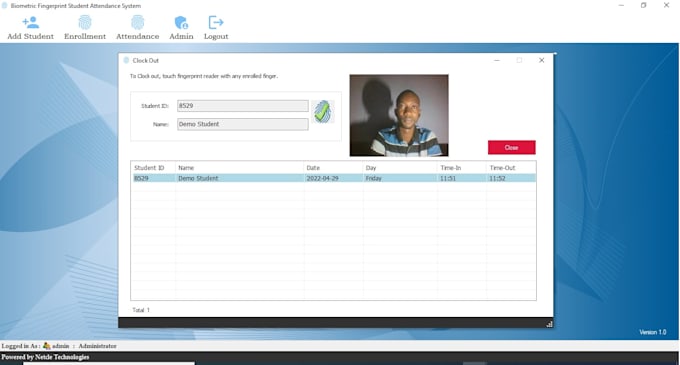680x365 pixels.
Task: Open the Admin shield icon
Action: tap(181, 22)
